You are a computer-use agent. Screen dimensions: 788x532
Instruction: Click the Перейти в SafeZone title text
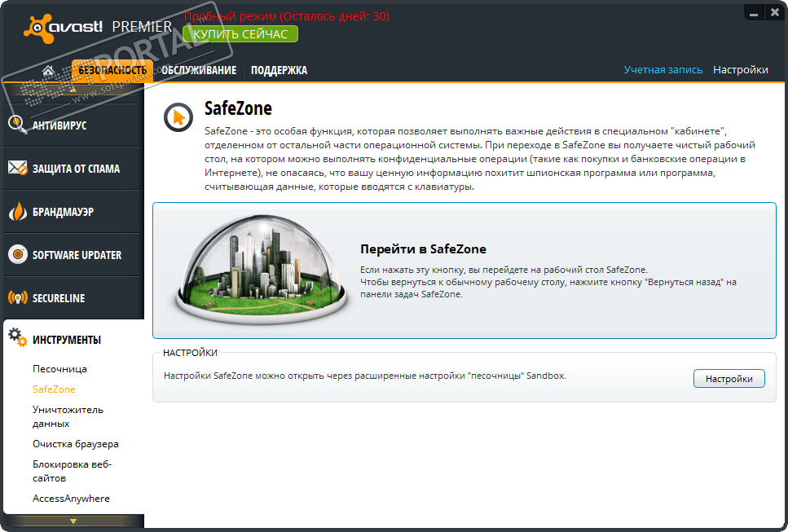[x=423, y=249]
